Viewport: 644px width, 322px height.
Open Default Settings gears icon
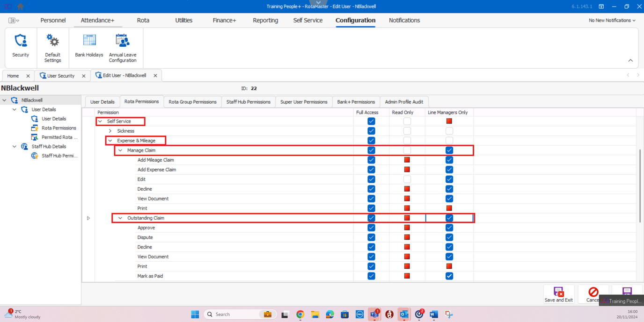pos(52,41)
